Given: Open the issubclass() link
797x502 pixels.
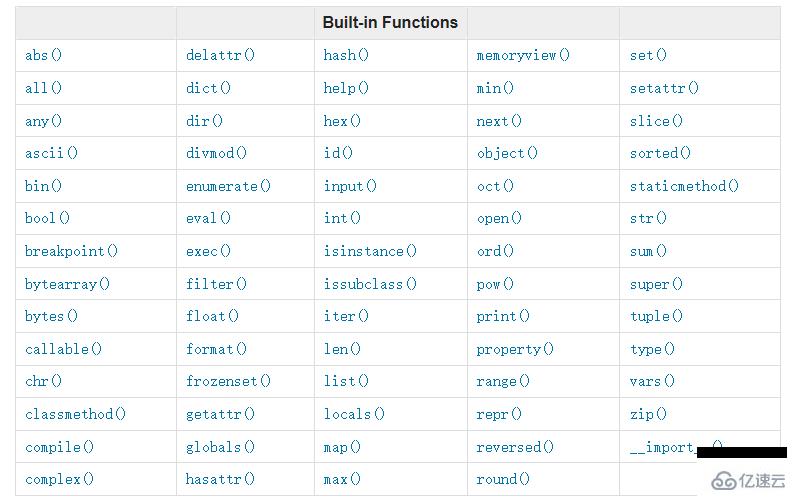Looking at the screenshot, I should click(x=370, y=284).
